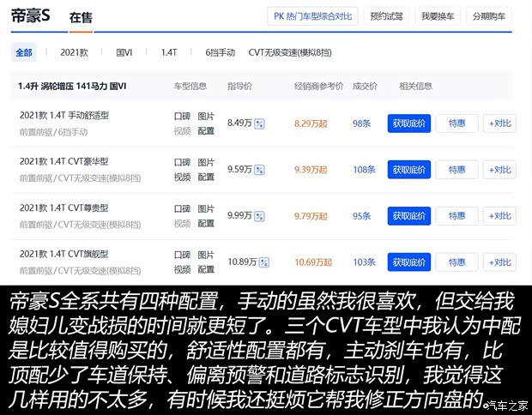Screen dimensions: 532x415
Task: Open 2021款 1.4T CVT豪华型 model link
Action: 63,161
